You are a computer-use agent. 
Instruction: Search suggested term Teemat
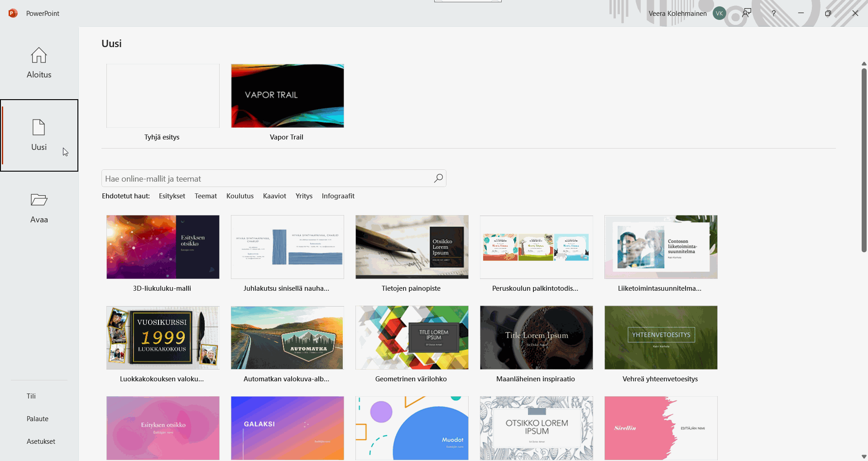206,196
